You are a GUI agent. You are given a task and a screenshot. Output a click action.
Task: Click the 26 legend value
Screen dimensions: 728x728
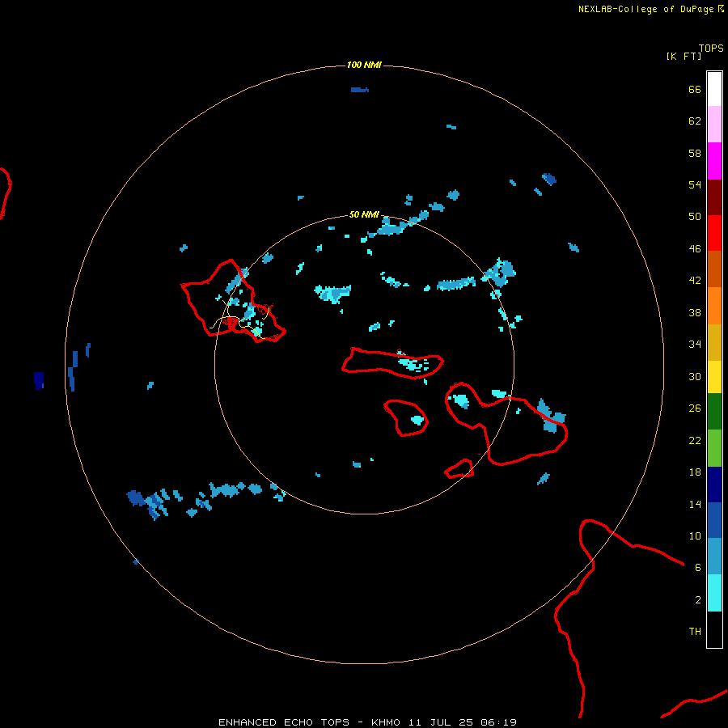695,408
